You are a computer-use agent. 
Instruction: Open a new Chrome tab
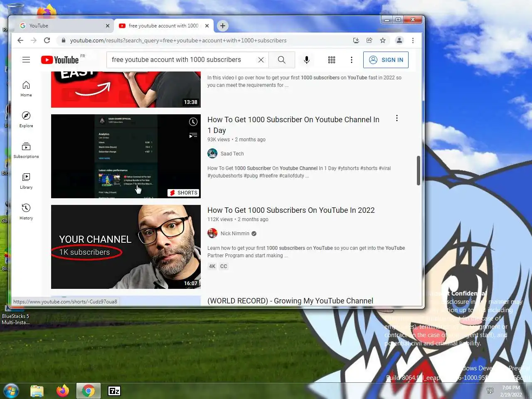tap(223, 26)
